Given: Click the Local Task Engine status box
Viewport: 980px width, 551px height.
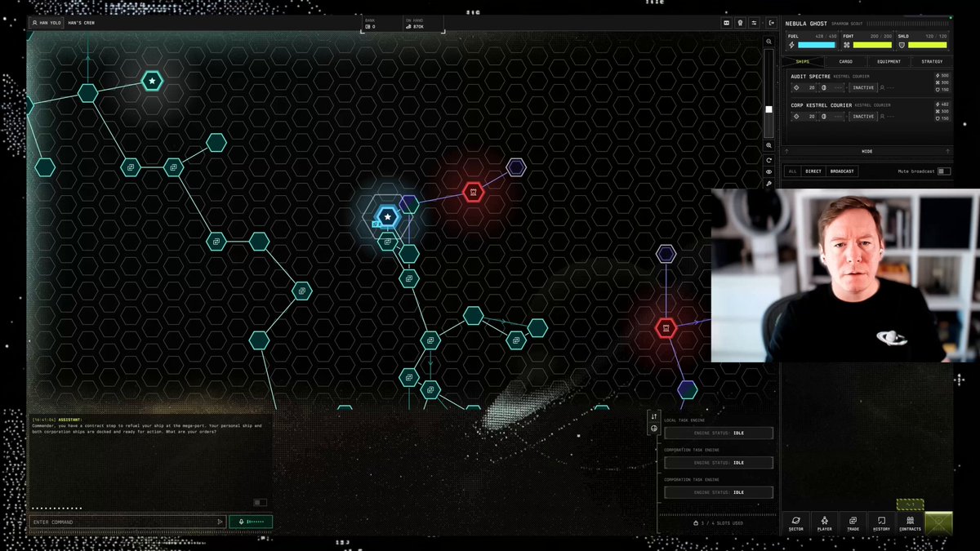Looking at the screenshot, I should 719,433.
